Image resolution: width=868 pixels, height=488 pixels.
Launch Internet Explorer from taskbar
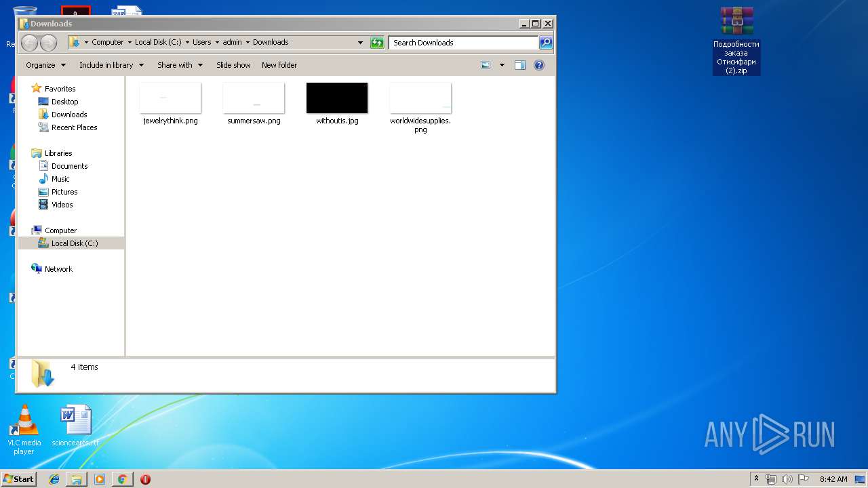(x=54, y=479)
